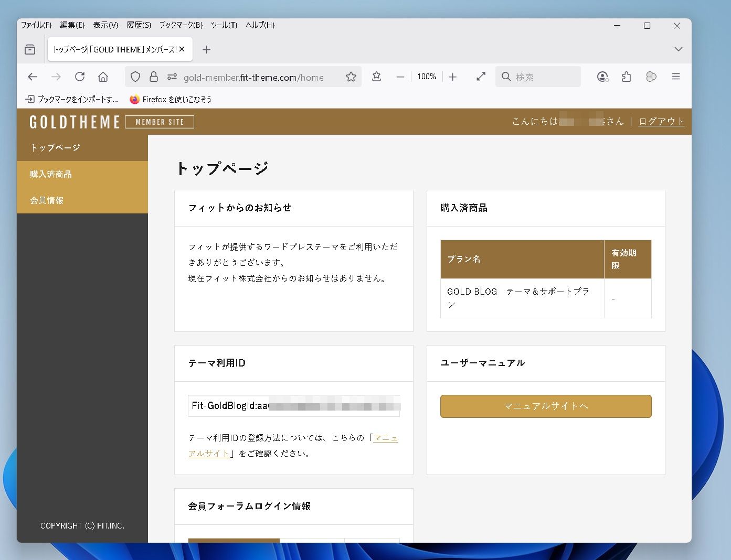This screenshot has height=560, width=731.
Task: Open the tracking protection shield icon
Action: coord(135,77)
